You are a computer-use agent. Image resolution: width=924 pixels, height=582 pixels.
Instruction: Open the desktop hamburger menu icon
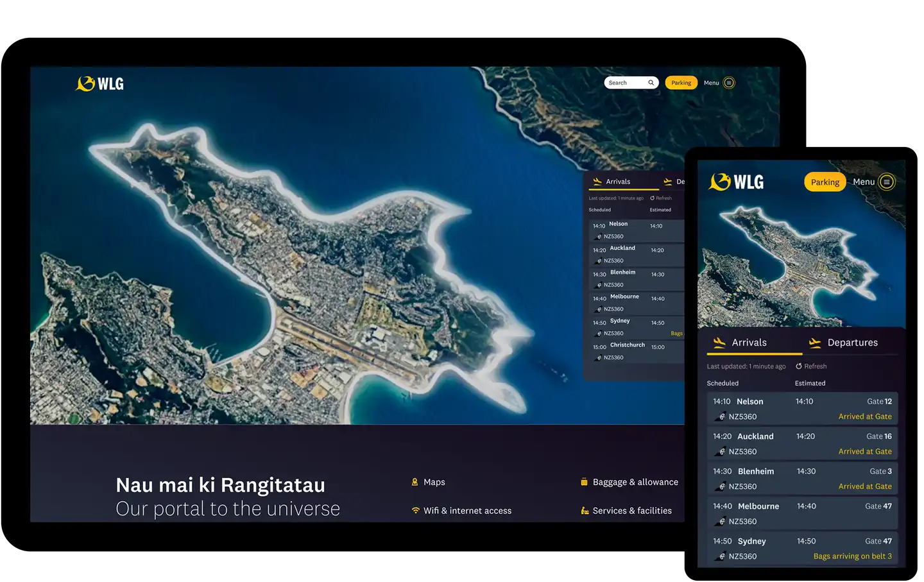(729, 83)
